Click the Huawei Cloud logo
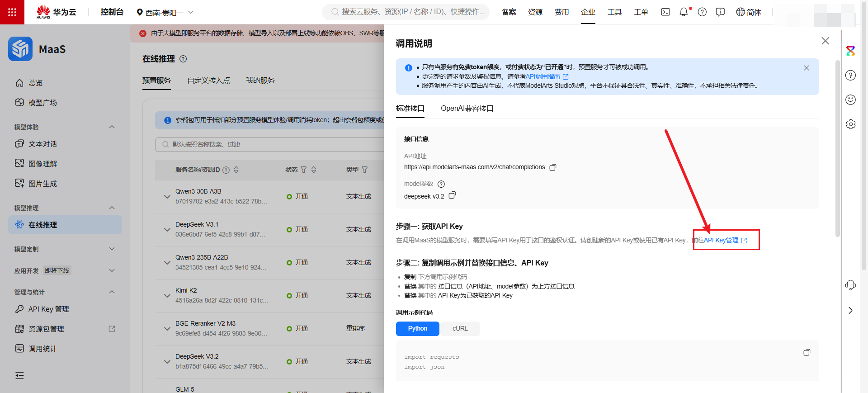The height and width of the screenshot is (393, 868). pyautogui.click(x=57, y=12)
